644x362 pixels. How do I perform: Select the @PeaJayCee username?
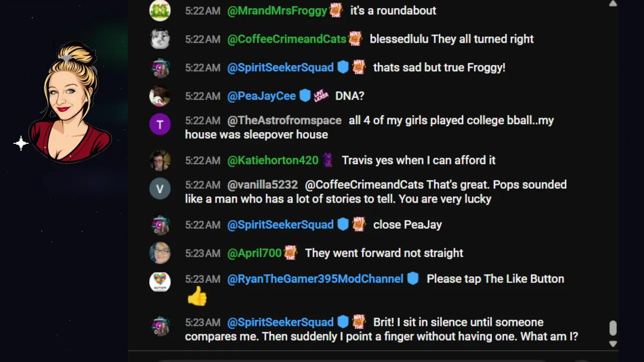(x=262, y=96)
